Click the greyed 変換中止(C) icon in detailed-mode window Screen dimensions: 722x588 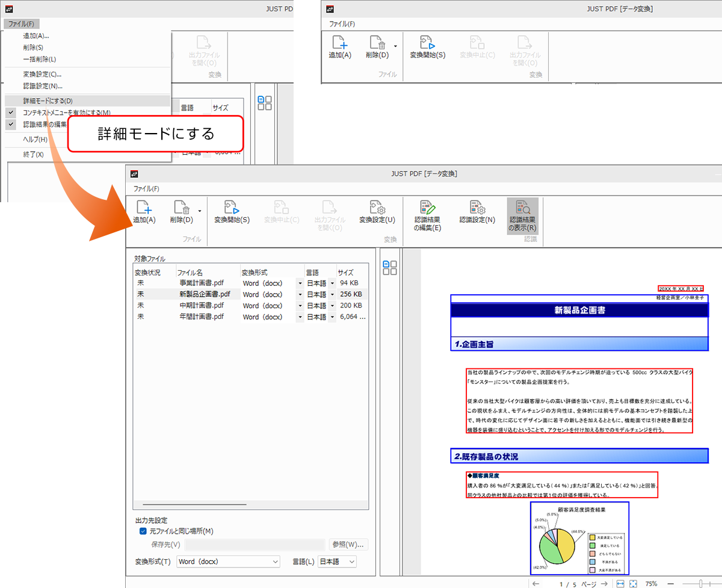click(282, 208)
